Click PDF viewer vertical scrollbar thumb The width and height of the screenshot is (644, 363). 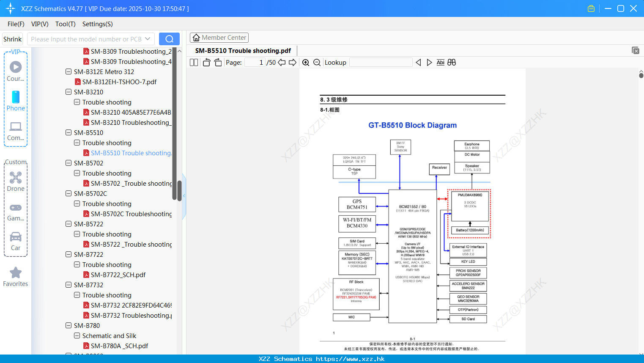tap(641, 75)
